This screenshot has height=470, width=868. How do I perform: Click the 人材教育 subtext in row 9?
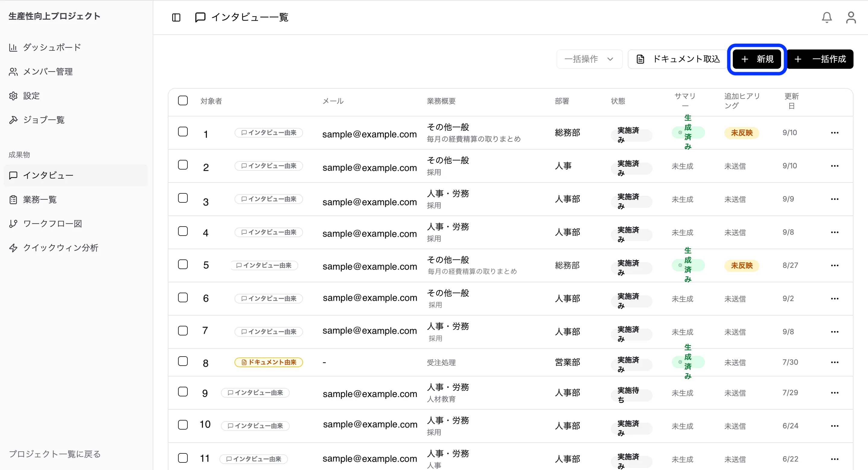(441, 399)
